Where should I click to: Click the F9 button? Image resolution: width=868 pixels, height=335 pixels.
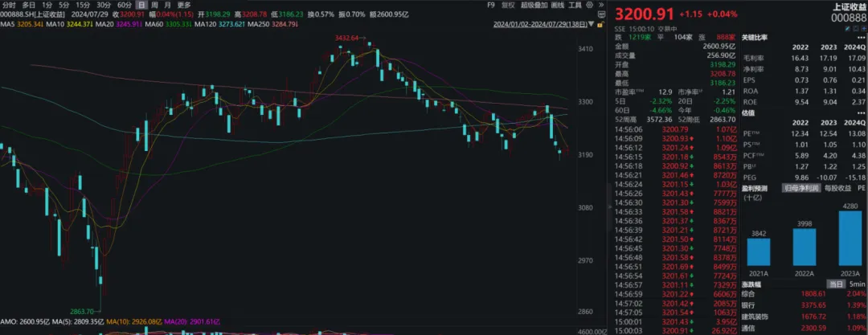point(490,5)
